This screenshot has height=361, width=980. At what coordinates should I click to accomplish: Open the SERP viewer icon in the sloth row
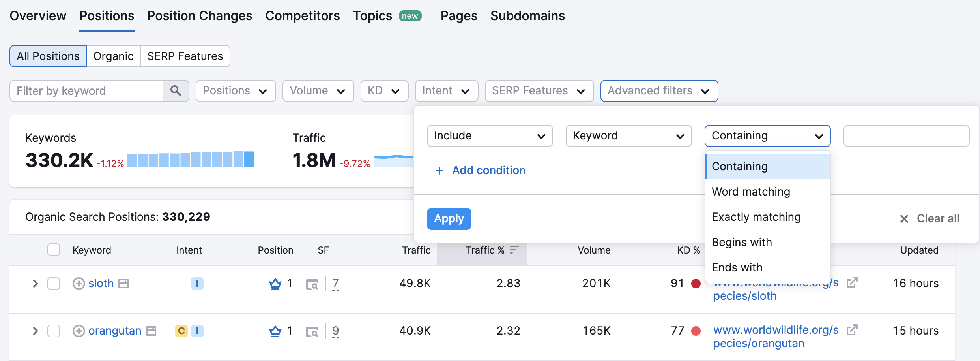point(312,284)
